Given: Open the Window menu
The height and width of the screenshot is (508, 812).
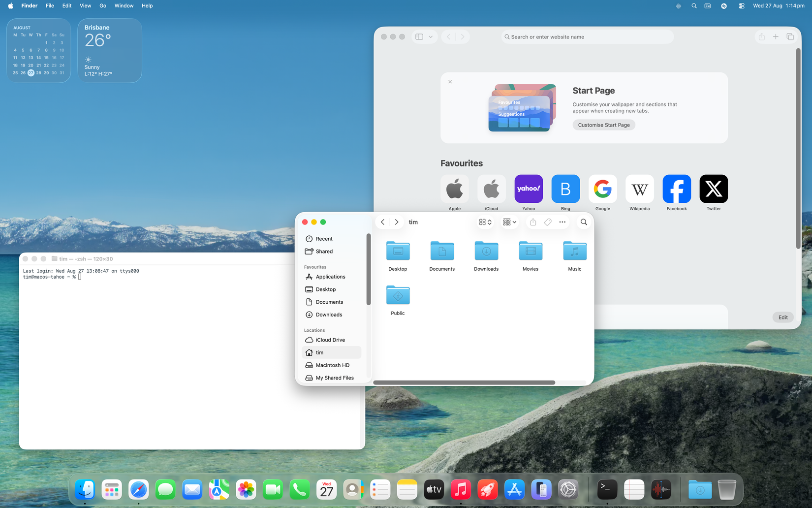Looking at the screenshot, I should [x=124, y=6].
